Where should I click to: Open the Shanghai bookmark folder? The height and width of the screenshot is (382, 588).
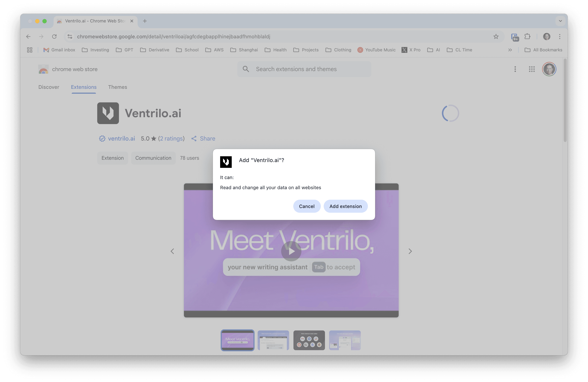(x=244, y=50)
